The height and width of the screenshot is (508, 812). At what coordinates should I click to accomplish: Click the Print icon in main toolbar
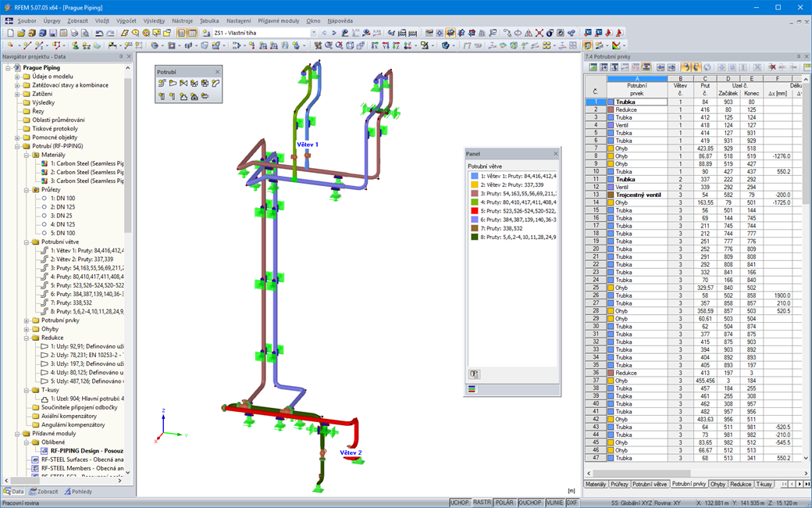point(75,33)
